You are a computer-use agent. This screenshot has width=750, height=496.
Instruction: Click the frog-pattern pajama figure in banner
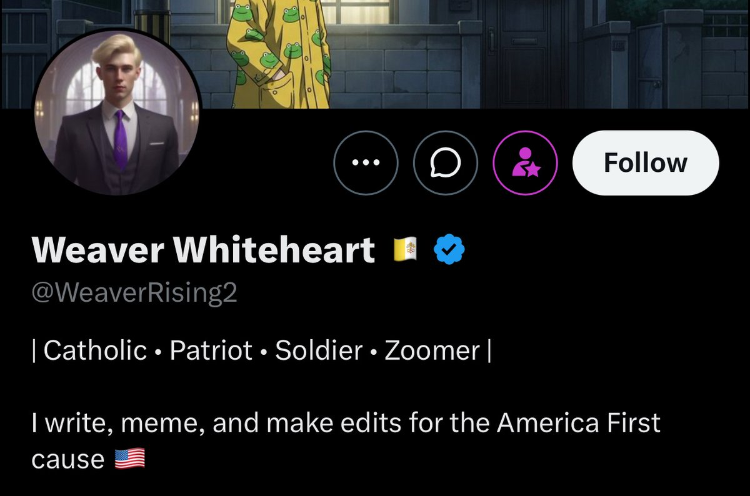pos(279,54)
